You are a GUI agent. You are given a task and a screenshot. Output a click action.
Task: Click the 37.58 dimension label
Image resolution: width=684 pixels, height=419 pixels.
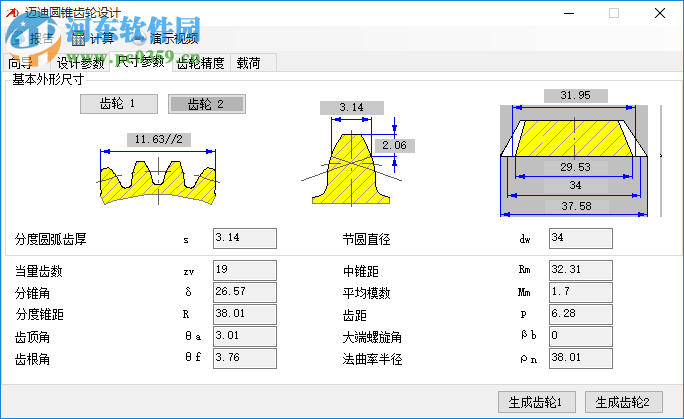(x=576, y=206)
